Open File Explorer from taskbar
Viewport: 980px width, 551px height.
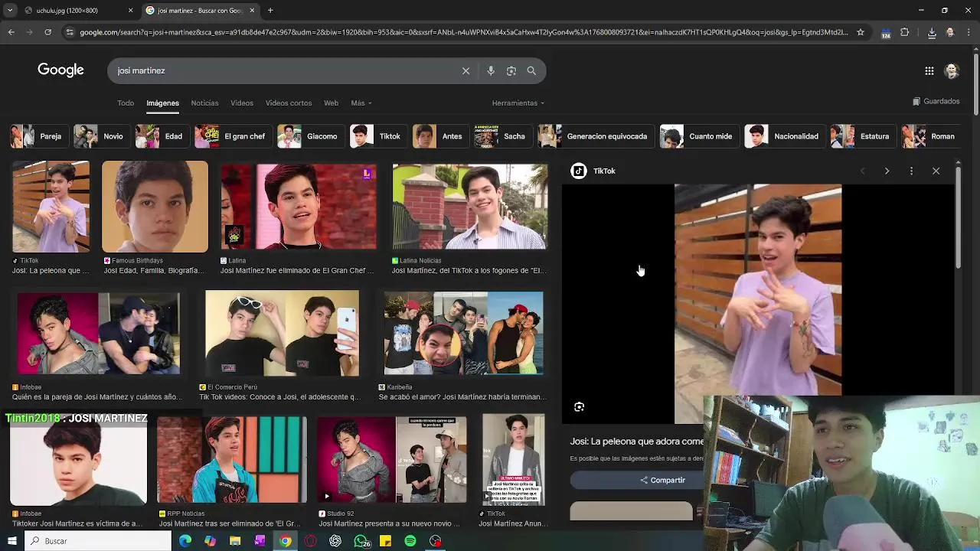click(x=235, y=541)
